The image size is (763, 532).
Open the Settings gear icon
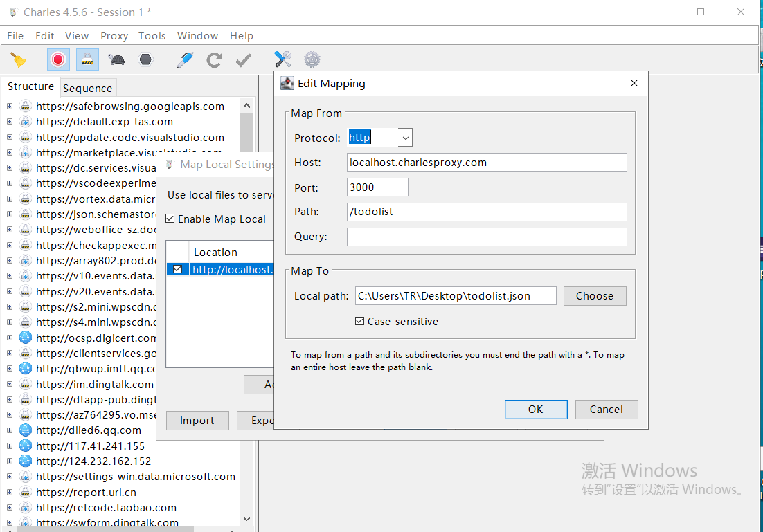[312, 59]
